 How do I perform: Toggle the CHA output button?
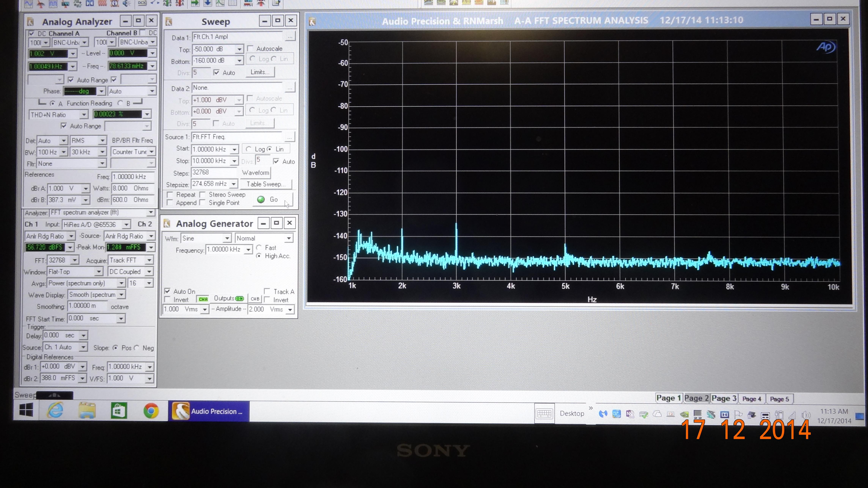point(203,299)
